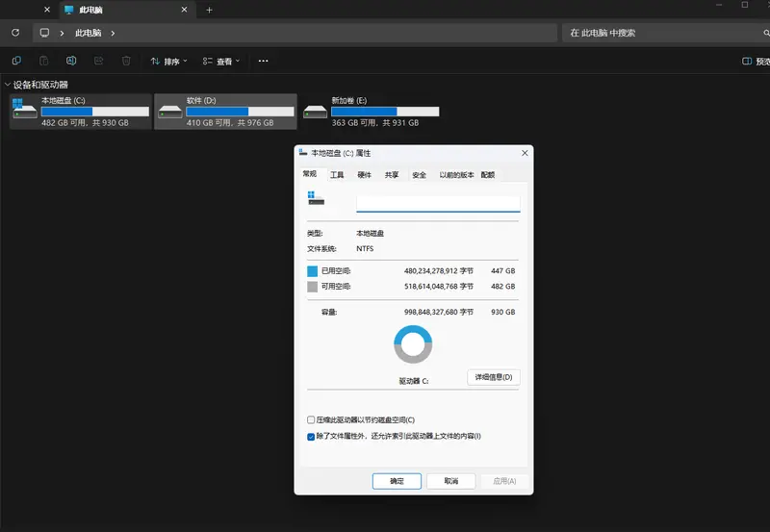This screenshot has width=770, height=532.
Task: Toggle allow file content indexing checkbox
Action: [x=311, y=437]
